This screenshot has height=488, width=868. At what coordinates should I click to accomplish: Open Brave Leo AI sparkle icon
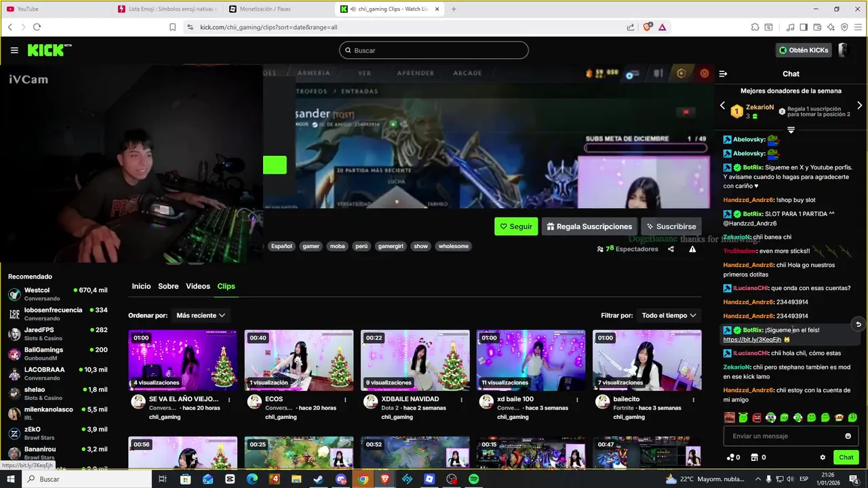click(831, 27)
